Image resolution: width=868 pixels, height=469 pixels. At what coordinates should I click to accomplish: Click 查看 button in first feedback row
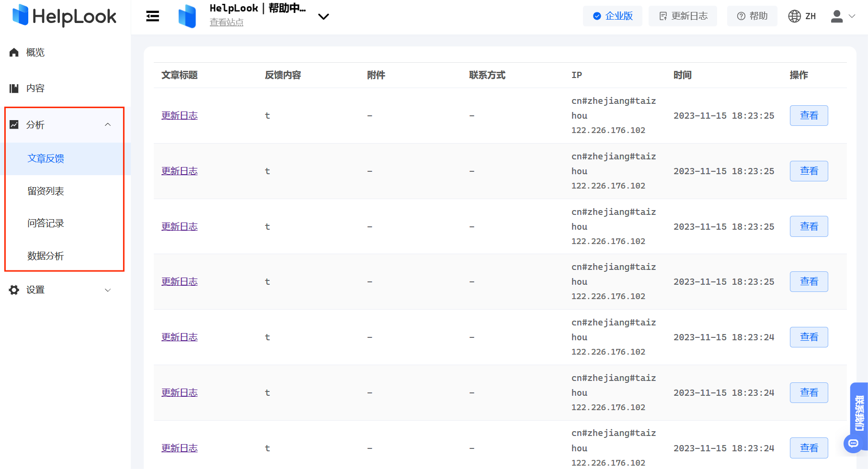pyautogui.click(x=809, y=115)
